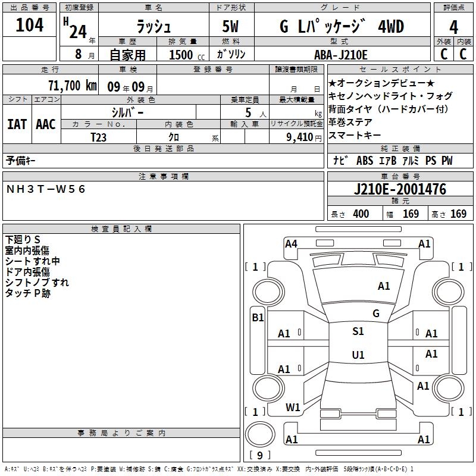Click the A4 damage mark on the car diagram

pos(291,243)
